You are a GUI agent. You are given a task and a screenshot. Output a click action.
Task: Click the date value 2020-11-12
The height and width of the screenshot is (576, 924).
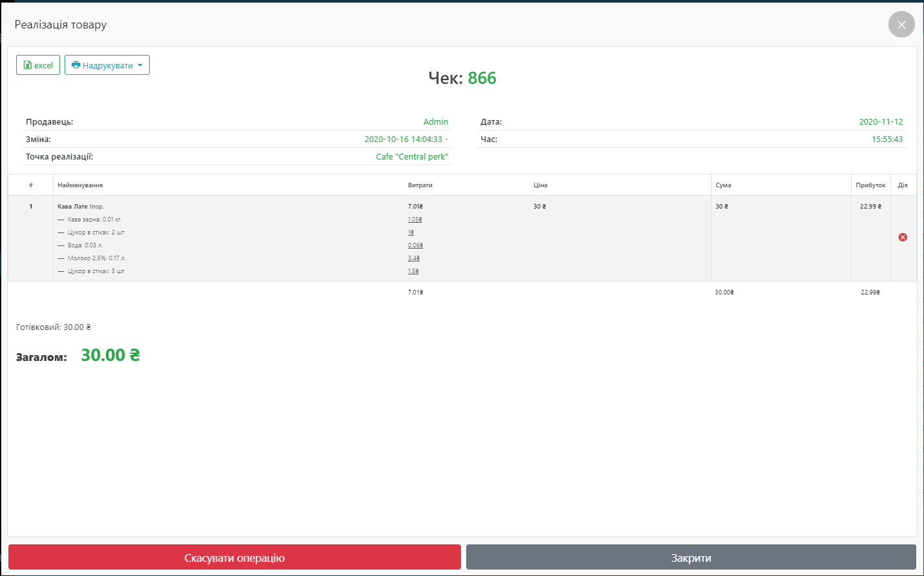(x=881, y=122)
